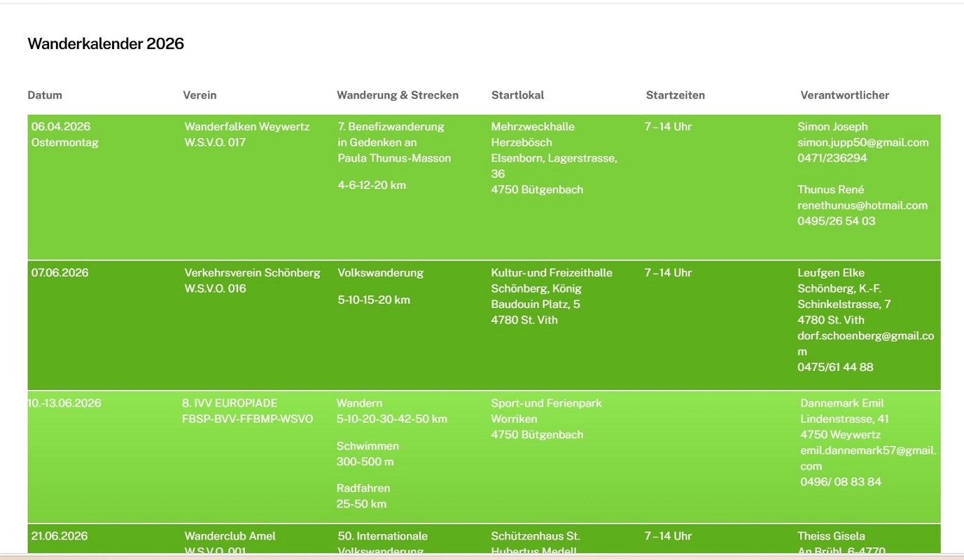Screen dimensions: 964x560
Task: Click the 7. Benefizwanderung title
Action: 391,127
